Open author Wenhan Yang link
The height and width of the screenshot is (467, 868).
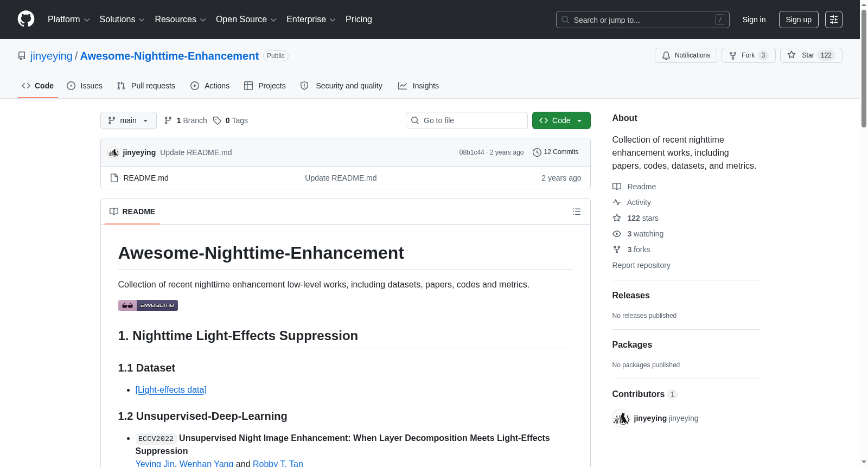click(206, 464)
